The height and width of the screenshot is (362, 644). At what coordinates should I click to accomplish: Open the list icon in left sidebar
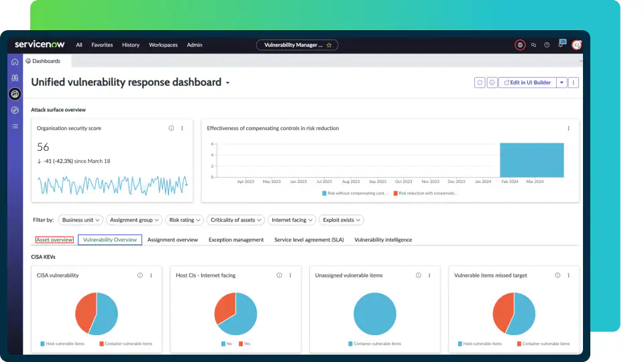point(15,126)
